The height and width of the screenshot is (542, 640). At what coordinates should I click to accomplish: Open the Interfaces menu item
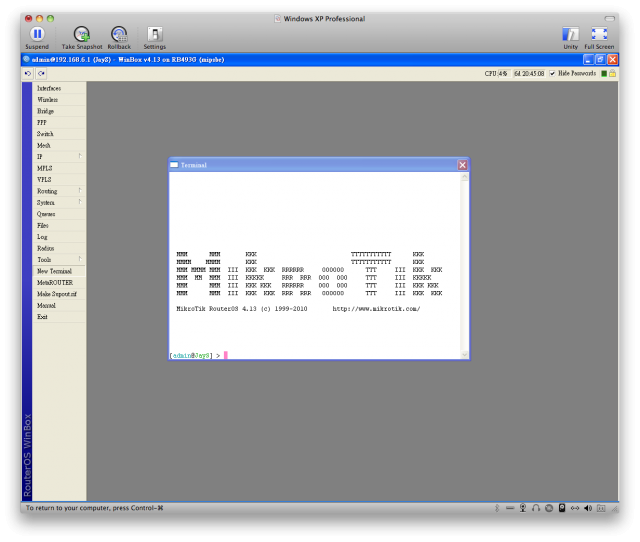pyautogui.click(x=59, y=88)
